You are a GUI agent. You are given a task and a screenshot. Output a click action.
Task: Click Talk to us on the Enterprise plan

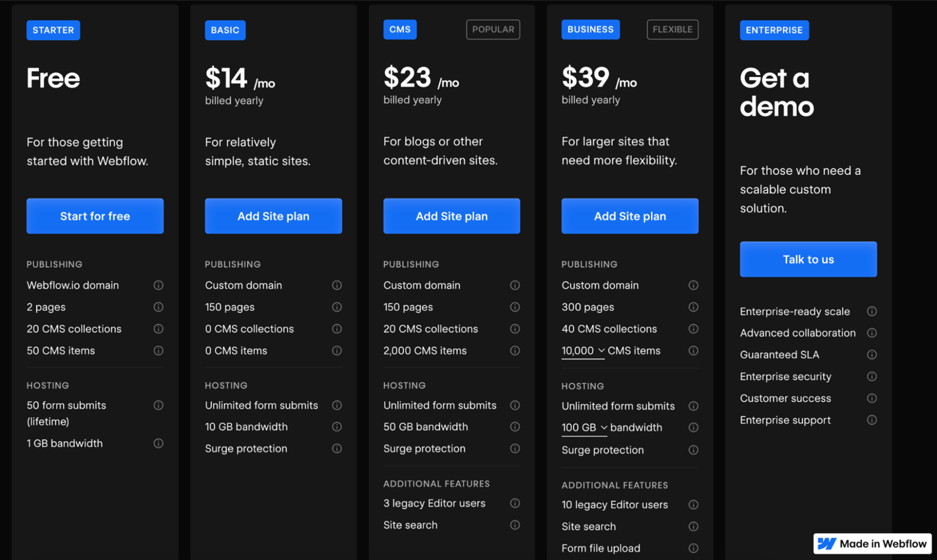point(808,259)
